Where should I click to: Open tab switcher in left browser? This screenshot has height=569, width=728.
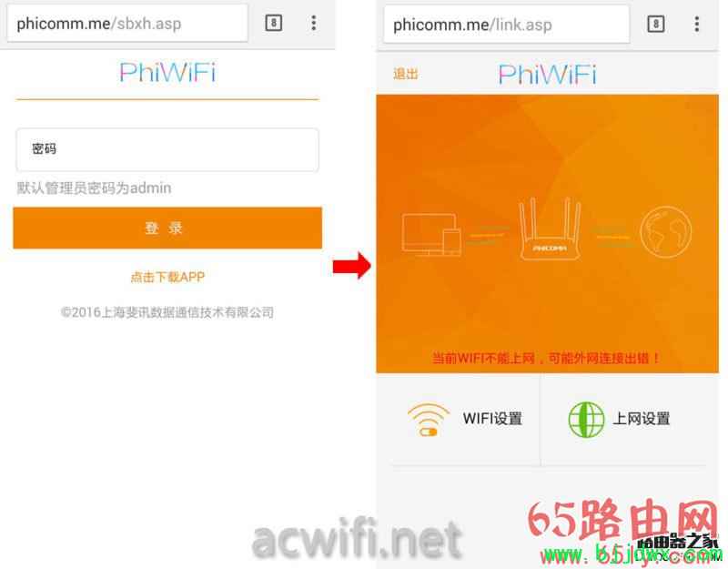(274, 23)
